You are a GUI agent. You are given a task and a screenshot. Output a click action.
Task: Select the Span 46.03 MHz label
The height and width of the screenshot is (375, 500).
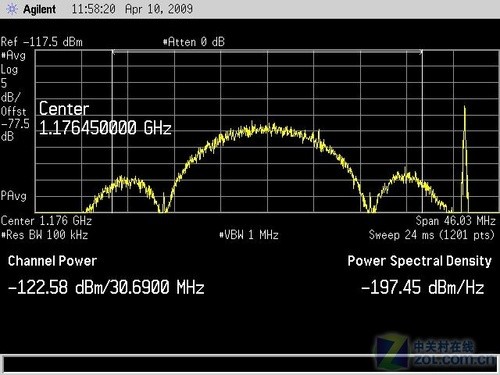click(455, 221)
